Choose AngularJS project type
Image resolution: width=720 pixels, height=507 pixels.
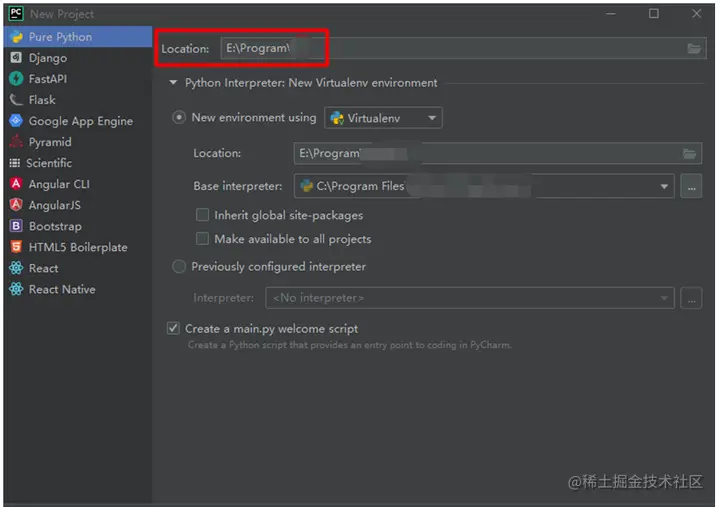pos(78,205)
